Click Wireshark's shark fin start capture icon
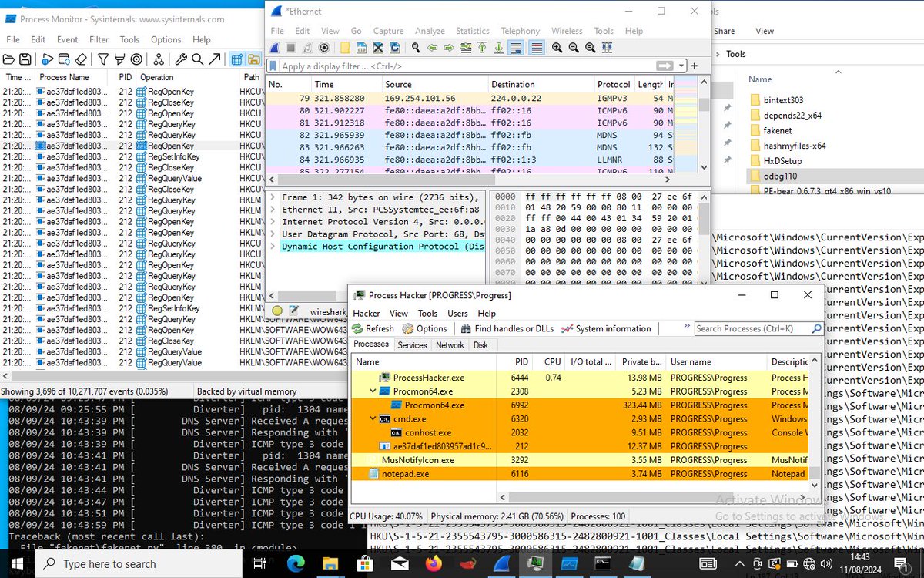The height and width of the screenshot is (578, 924). pyautogui.click(x=275, y=48)
